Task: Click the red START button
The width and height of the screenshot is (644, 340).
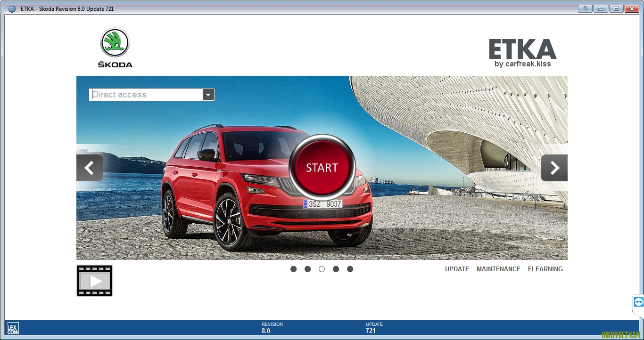Action: [322, 168]
